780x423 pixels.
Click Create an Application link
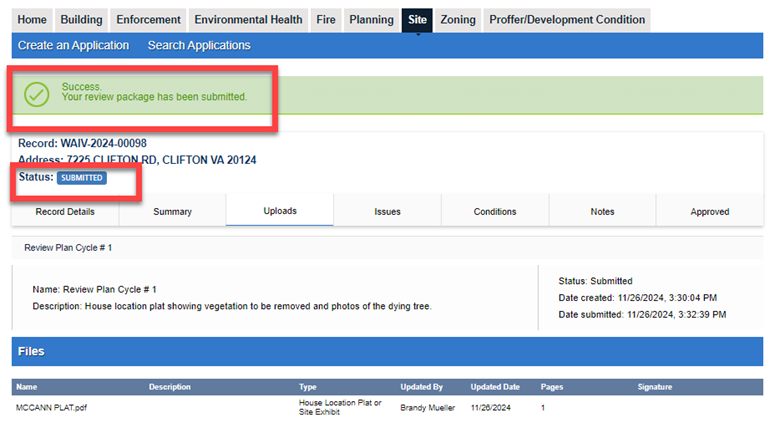coord(73,46)
